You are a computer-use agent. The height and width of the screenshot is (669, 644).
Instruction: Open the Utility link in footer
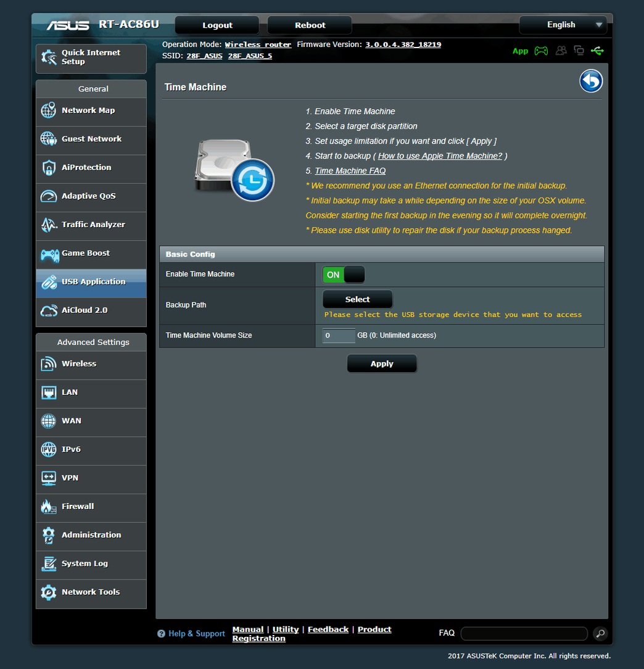coord(286,630)
